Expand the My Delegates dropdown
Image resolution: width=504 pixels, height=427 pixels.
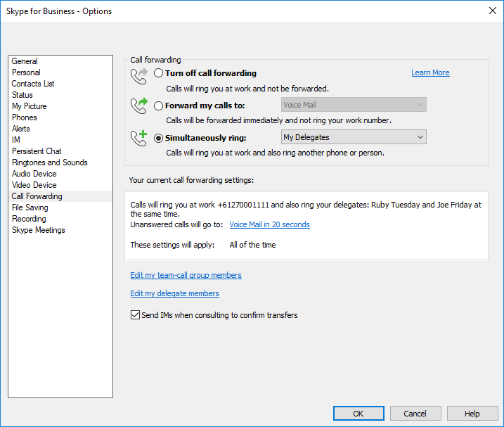(354, 137)
